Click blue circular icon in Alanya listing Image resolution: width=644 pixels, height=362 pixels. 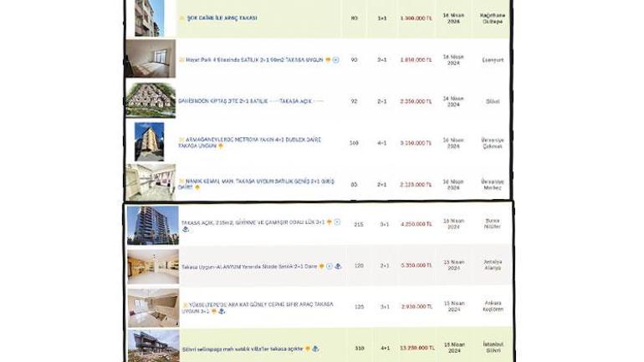(x=330, y=267)
